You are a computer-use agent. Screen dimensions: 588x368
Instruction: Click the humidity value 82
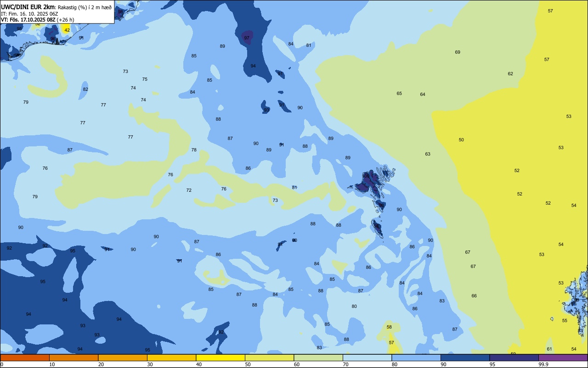coord(85,89)
